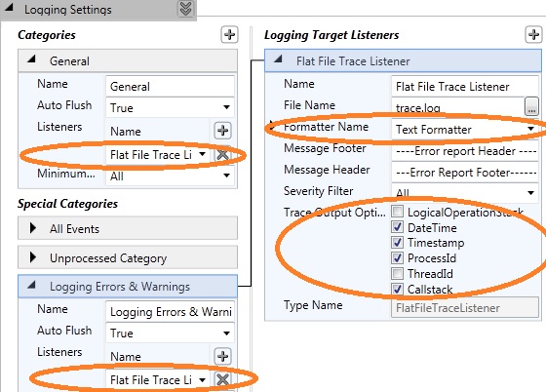Click the General category Name field
Screen dimensions: 546x392
(x=170, y=86)
